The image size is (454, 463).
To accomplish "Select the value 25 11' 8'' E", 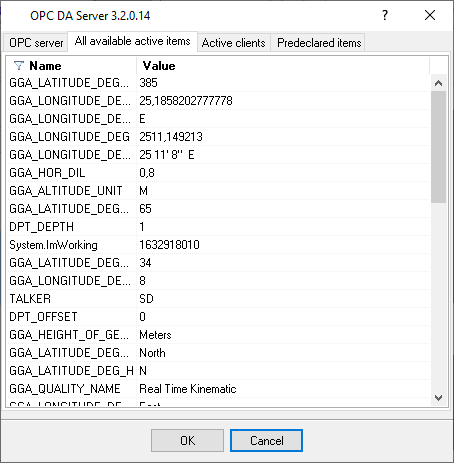I will pyautogui.click(x=167, y=155).
